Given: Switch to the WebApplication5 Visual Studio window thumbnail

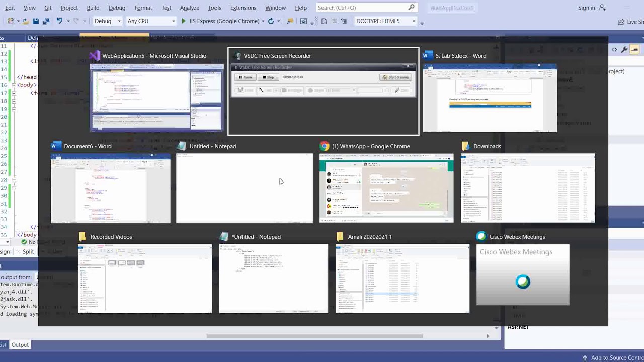Looking at the screenshot, I should tap(156, 98).
